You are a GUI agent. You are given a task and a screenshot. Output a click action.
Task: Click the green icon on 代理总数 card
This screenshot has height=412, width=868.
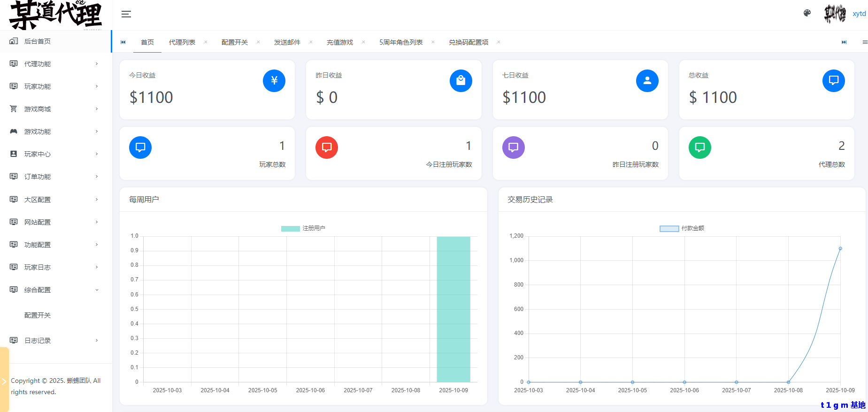[x=699, y=148]
